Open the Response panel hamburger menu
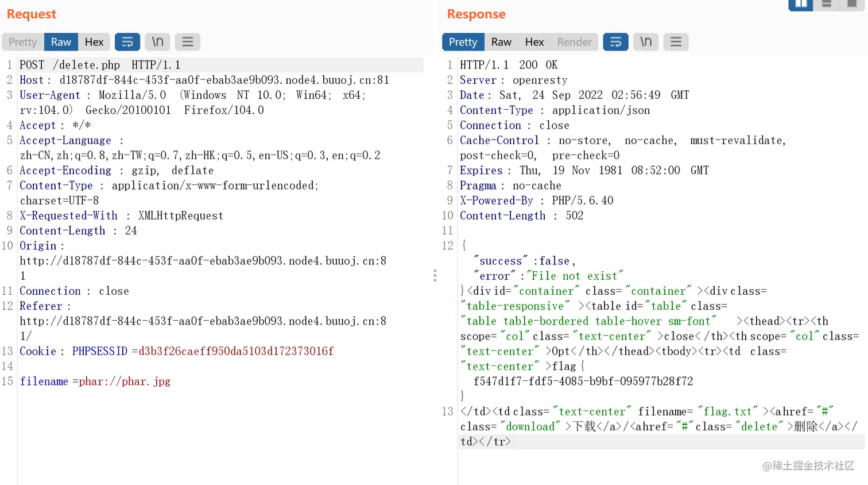Image resolution: width=868 pixels, height=485 pixels. (x=676, y=42)
